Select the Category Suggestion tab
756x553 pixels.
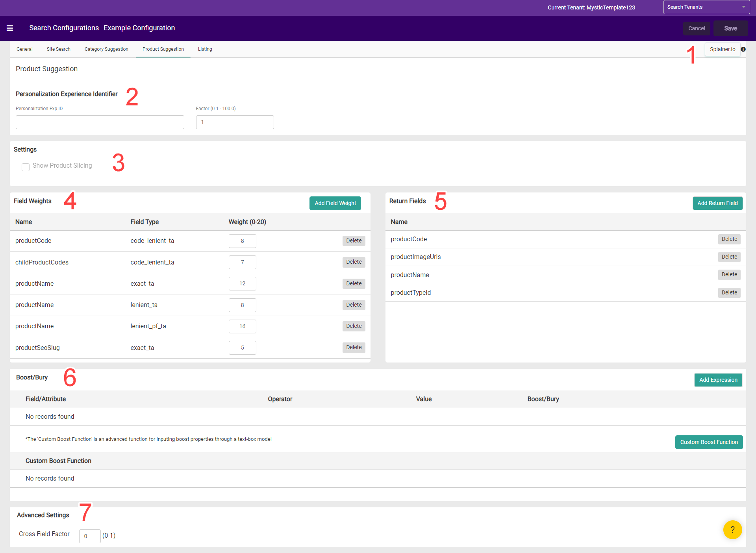(106, 49)
